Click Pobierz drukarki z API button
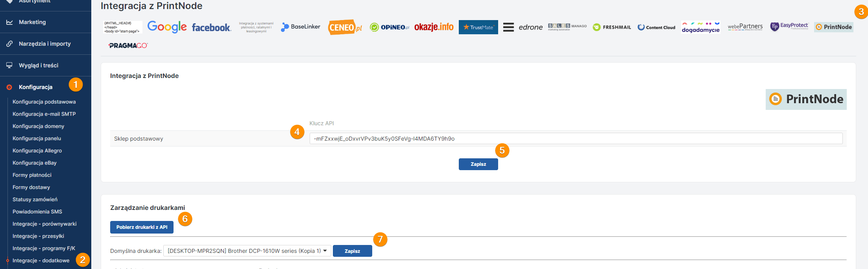 [x=142, y=227]
